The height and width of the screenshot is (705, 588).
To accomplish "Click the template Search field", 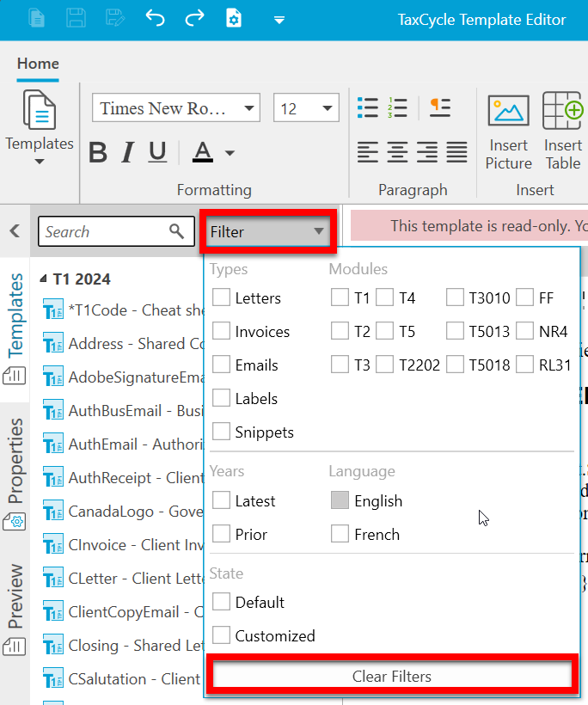I will (116, 231).
